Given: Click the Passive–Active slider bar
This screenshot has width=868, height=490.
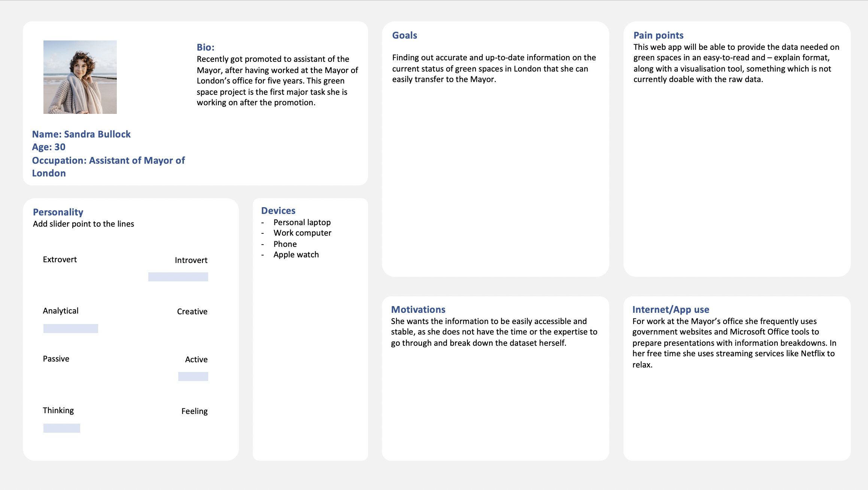Looking at the screenshot, I should (x=193, y=376).
